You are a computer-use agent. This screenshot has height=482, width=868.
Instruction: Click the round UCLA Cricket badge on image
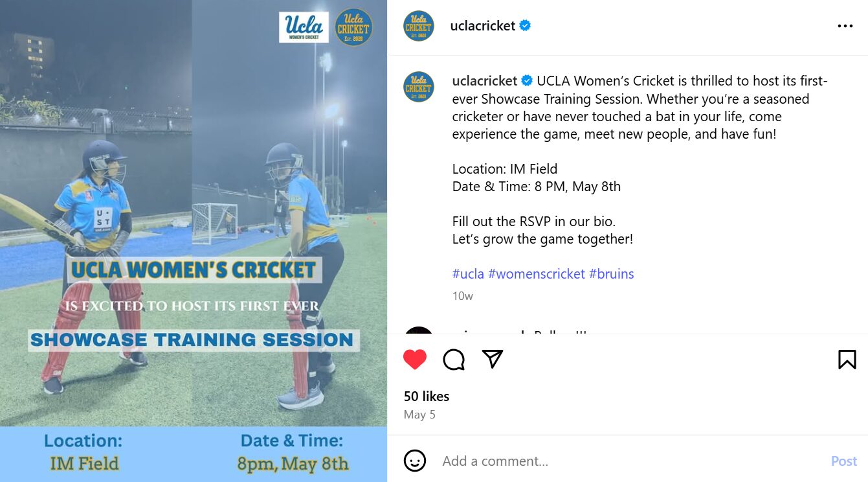pyautogui.click(x=353, y=27)
